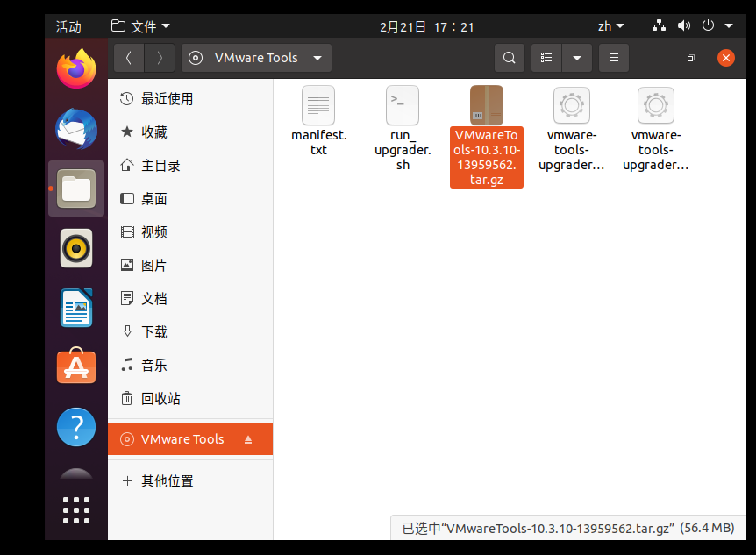Open Ubuntu Software store from dock
The image size is (756, 555).
[76, 366]
